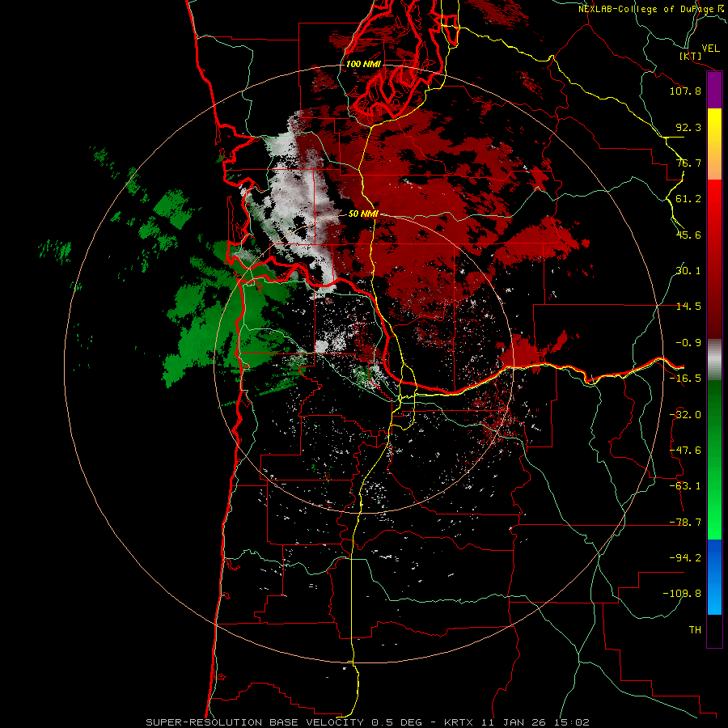Click the blue segment of color bar
This screenshot has width=728, height=728.
click(714, 577)
